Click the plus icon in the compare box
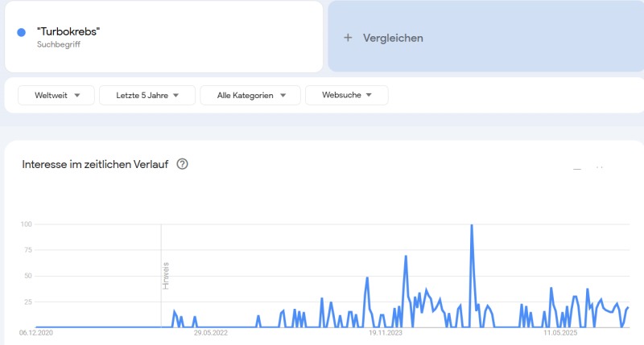Viewport: 644px width, 345px height. coord(348,38)
